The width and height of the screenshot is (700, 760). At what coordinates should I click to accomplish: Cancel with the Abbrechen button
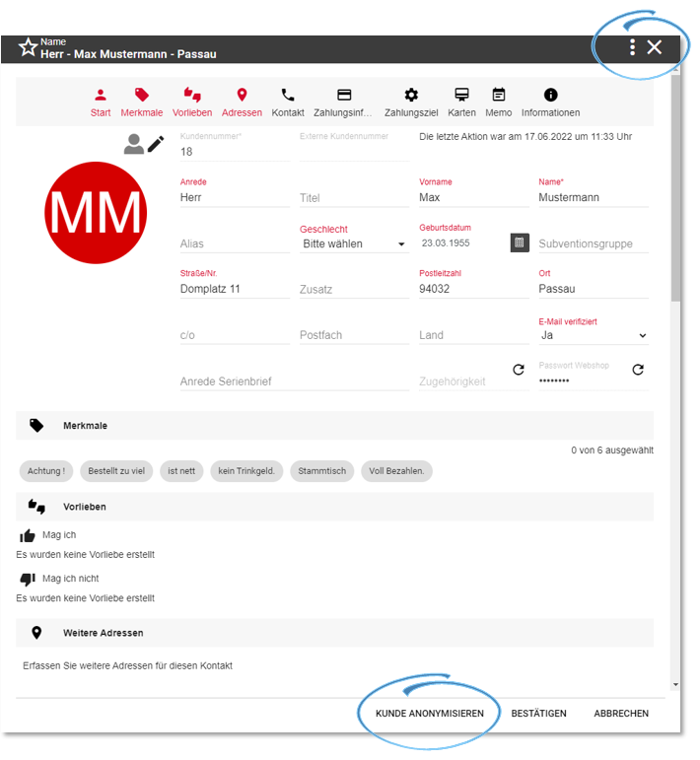coord(621,713)
